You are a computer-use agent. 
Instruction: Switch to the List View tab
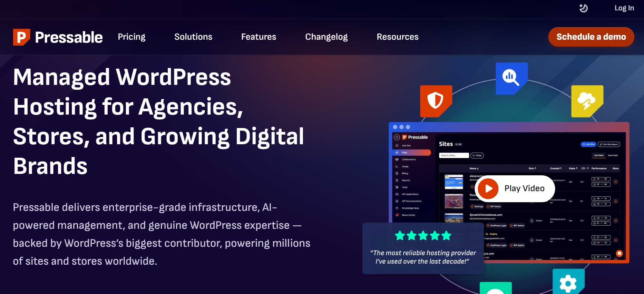click(598, 155)
